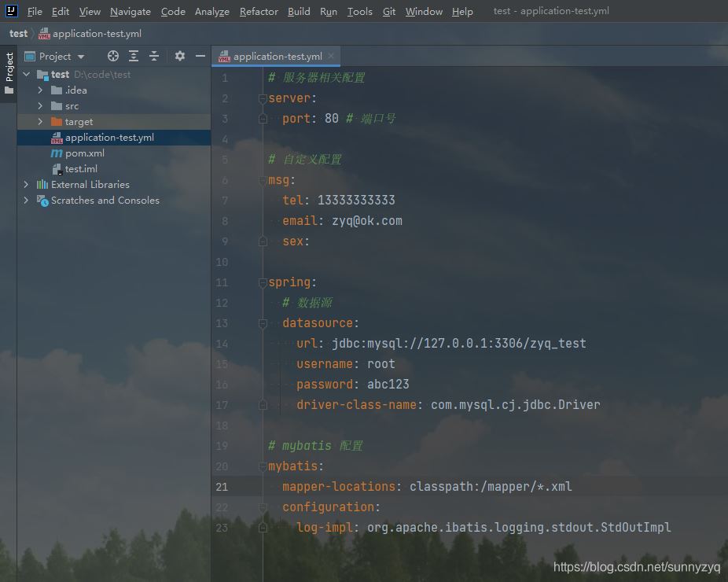Image resolution: width=728 pixels, height=582 pixels.
Task: Hide the Project panel with minus icon
Action: (x=200, y=56)
